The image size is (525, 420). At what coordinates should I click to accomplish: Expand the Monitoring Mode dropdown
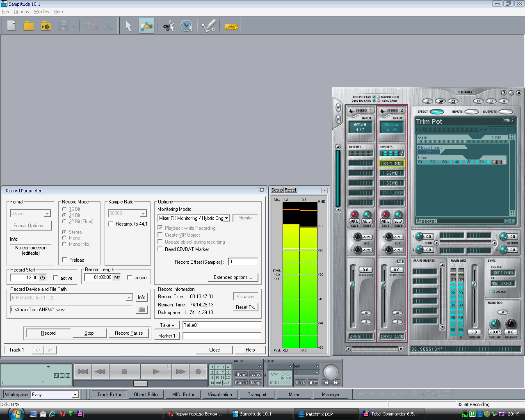click(226, 218)
